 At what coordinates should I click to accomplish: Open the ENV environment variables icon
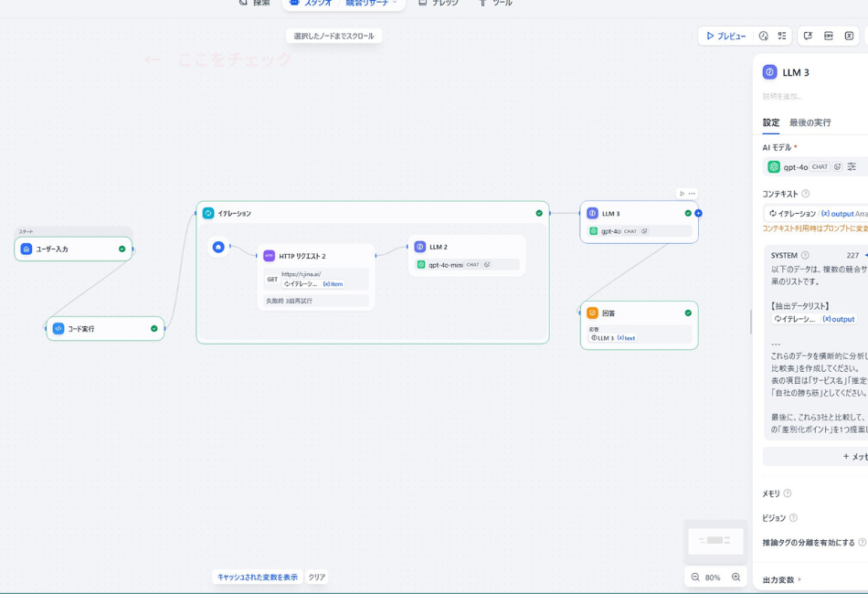[829, 37]
